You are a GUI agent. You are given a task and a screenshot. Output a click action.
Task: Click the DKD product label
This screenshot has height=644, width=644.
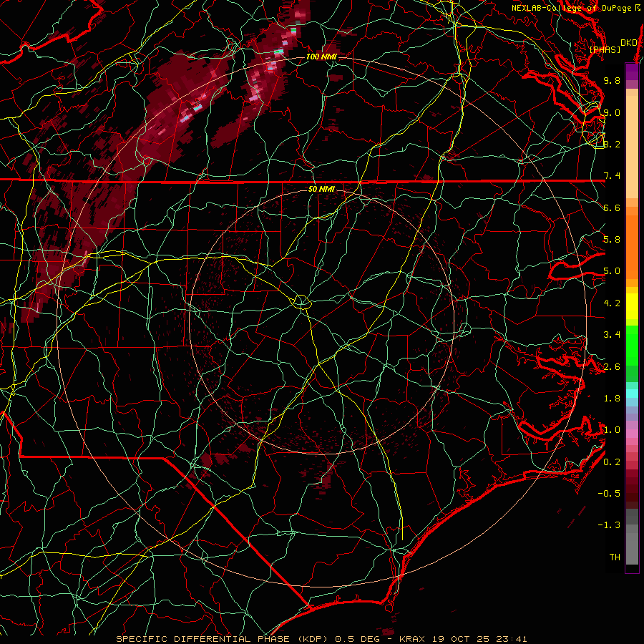(628, 43)
